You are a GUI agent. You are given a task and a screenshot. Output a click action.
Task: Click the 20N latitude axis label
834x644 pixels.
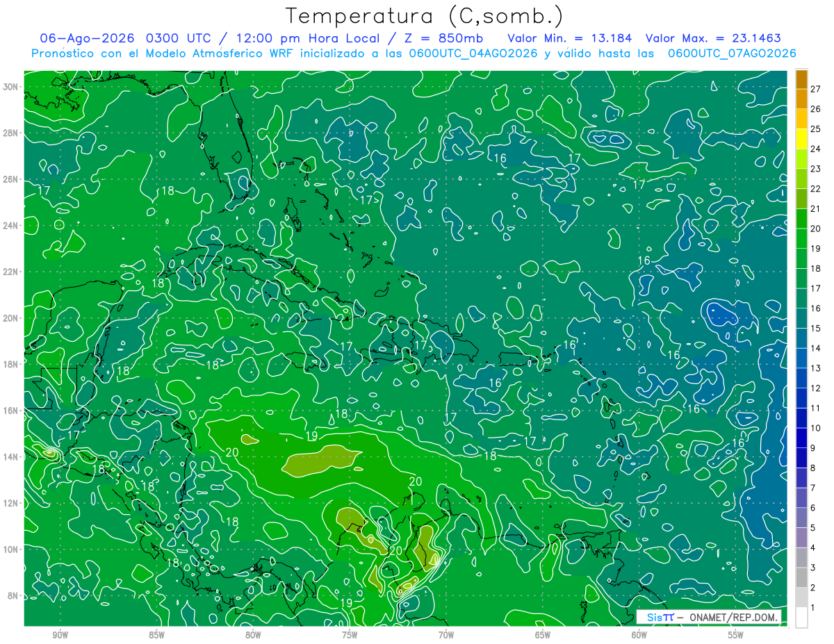click(x=12, y=317)
